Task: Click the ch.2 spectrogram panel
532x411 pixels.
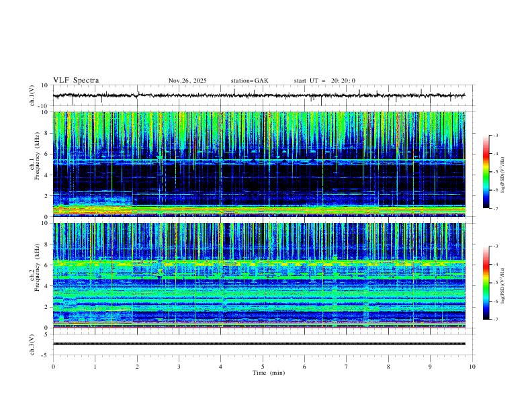Action: (259, 275)
